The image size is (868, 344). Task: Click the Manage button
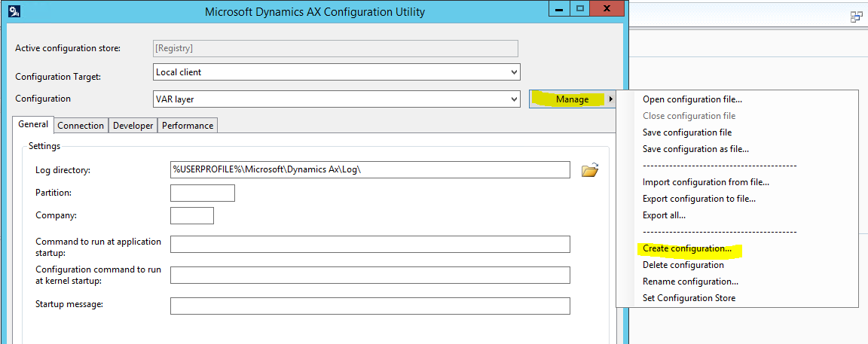(x=573, y=99)
